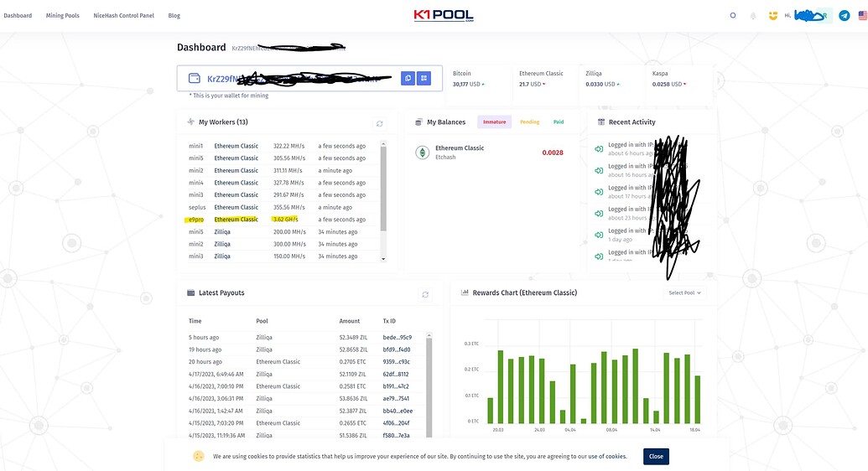
Task: Click the workers list up arrow
Action: pos(383,143)
